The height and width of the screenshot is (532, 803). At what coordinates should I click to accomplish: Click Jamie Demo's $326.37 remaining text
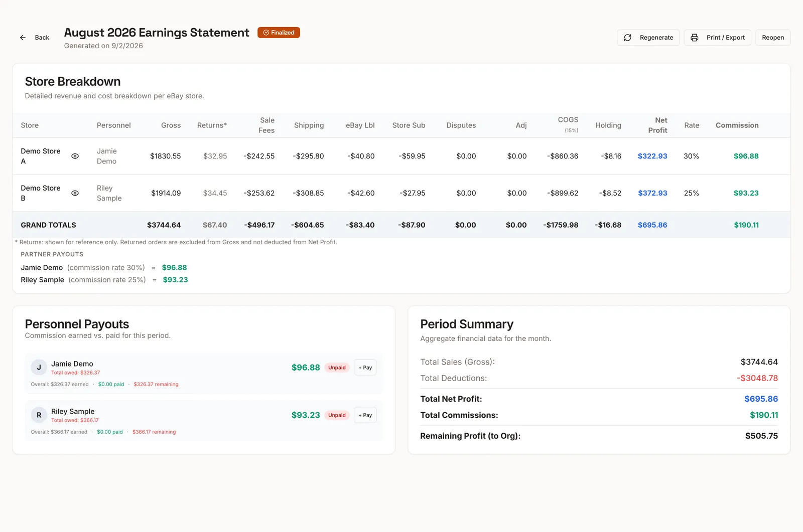click(x=156, y=385)
